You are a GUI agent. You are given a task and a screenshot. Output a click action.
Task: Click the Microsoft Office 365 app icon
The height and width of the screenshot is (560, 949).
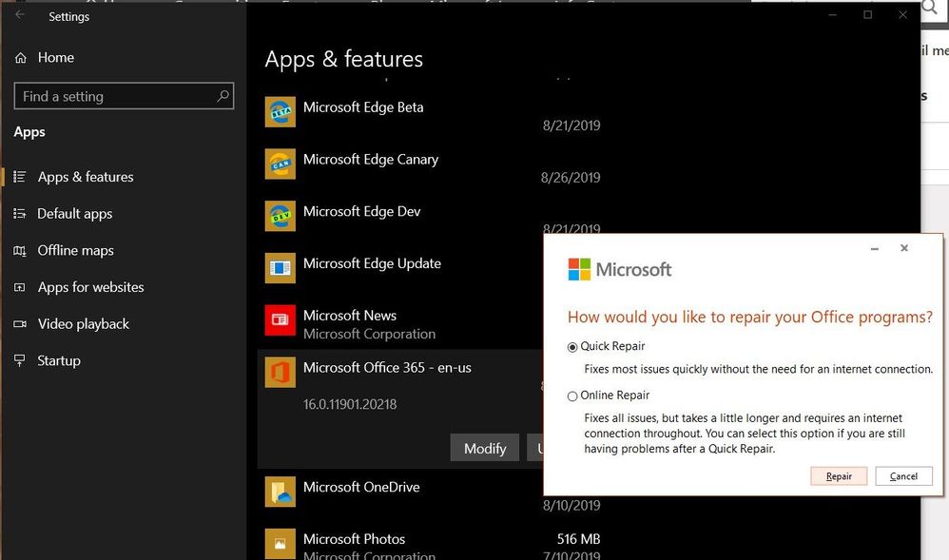tap(281, 373)
